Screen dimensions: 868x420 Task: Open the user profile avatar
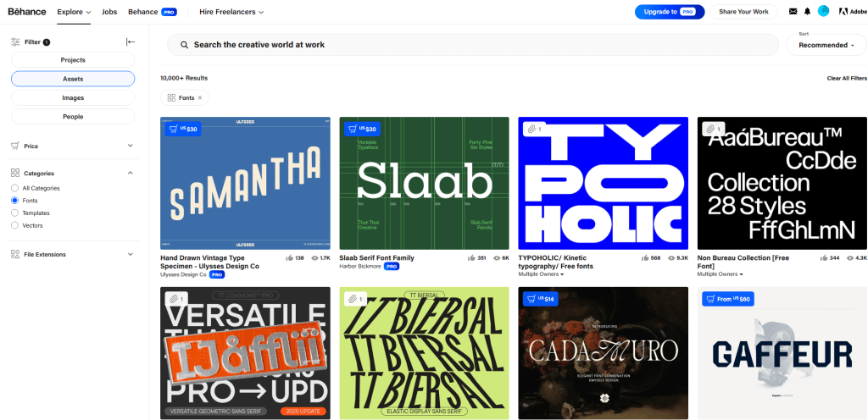pos(824,11)
